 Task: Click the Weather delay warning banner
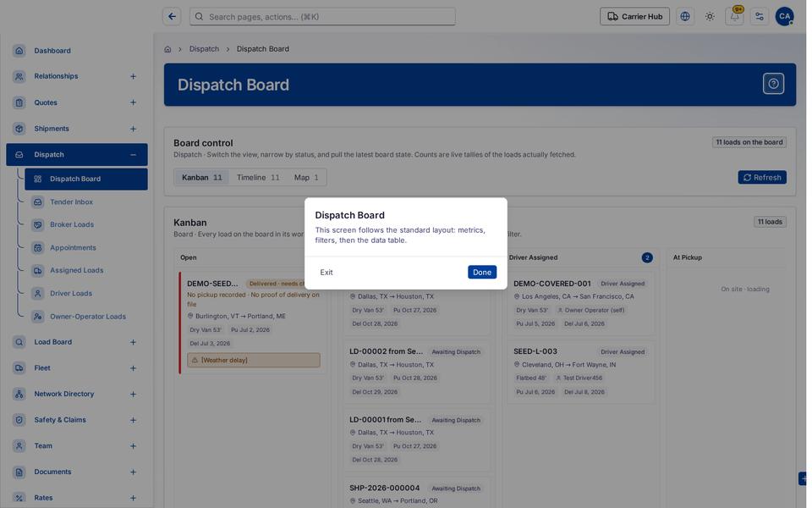[x=254, y=361]
